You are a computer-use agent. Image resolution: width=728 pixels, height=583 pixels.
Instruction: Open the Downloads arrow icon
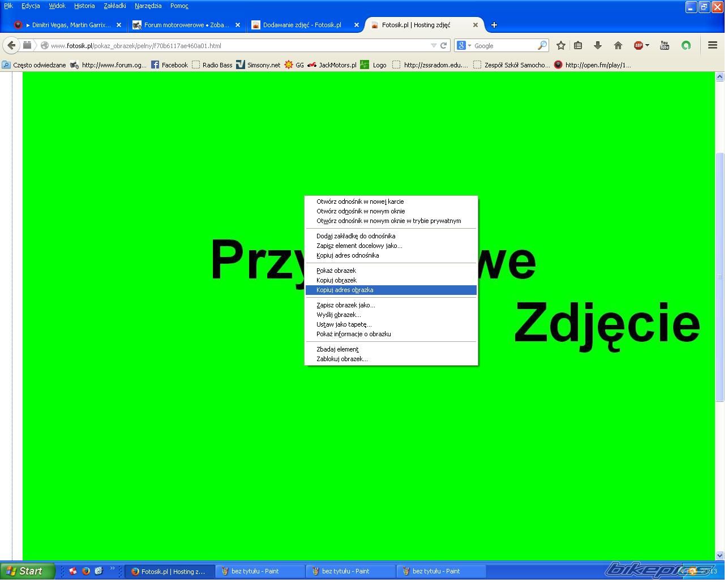pyautogui.click(x=597, y=45)
